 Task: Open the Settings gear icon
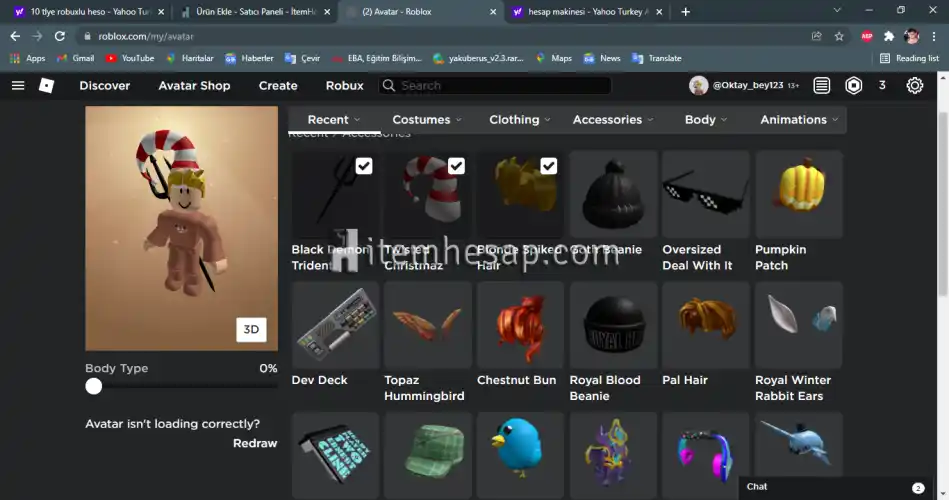914,86
